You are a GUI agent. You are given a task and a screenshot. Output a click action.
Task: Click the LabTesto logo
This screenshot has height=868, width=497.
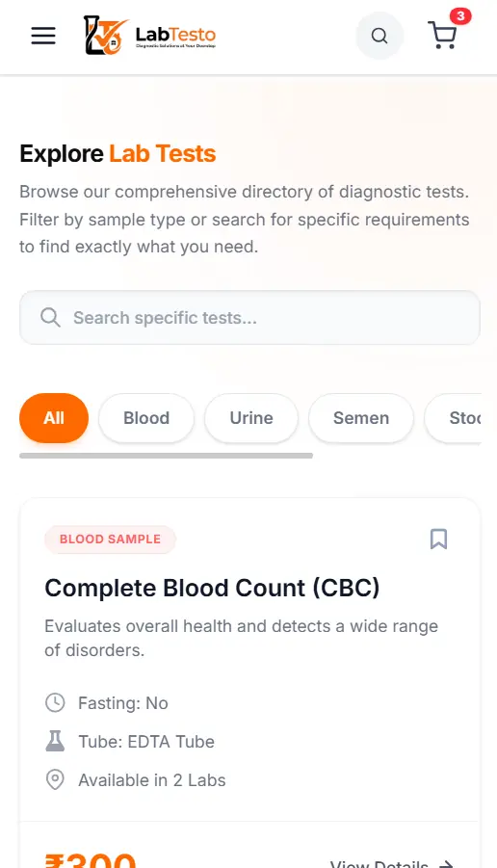149,36
